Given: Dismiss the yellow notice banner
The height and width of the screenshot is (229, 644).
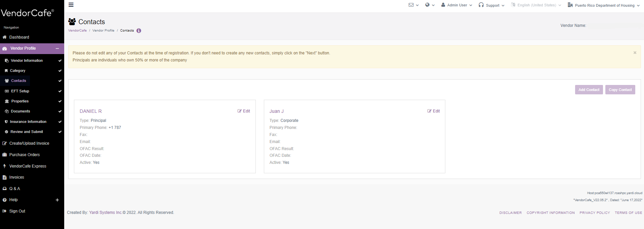Looking at the screenshot, I should tap(635, 53).
